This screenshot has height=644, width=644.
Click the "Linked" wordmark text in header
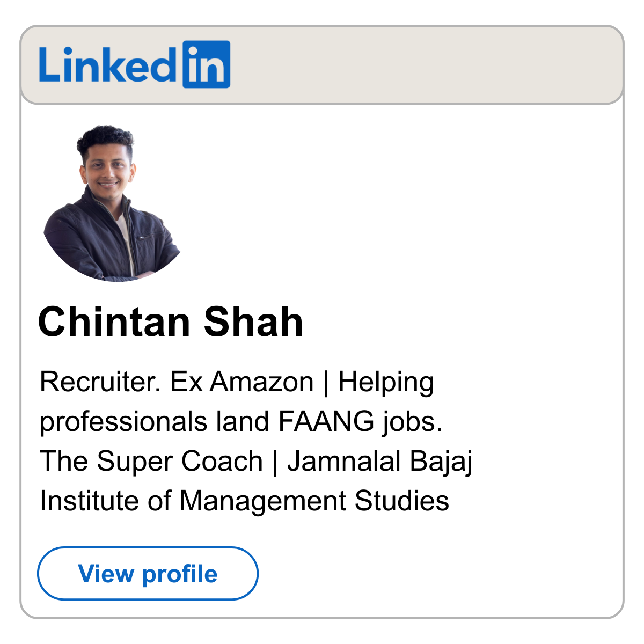tap(108, 64)
